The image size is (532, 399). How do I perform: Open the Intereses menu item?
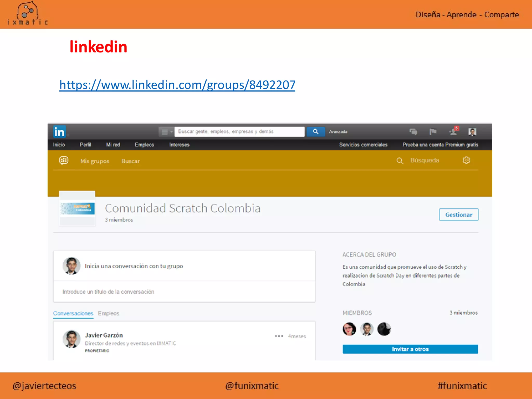[x=179, y=145]
